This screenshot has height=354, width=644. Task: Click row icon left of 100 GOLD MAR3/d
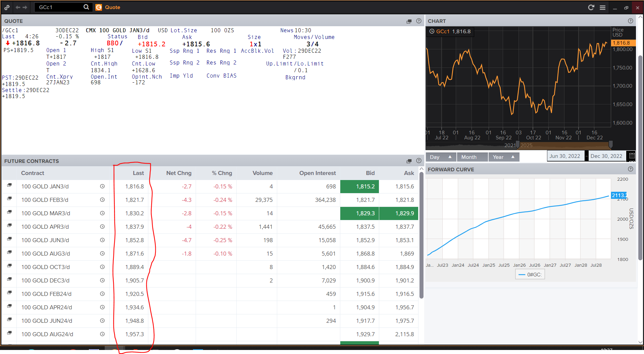tap(9, 212)
